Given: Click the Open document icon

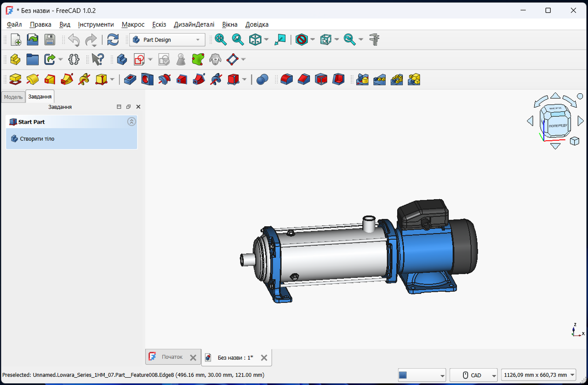Looking at the screenshot, I should (x=33, y=40).
